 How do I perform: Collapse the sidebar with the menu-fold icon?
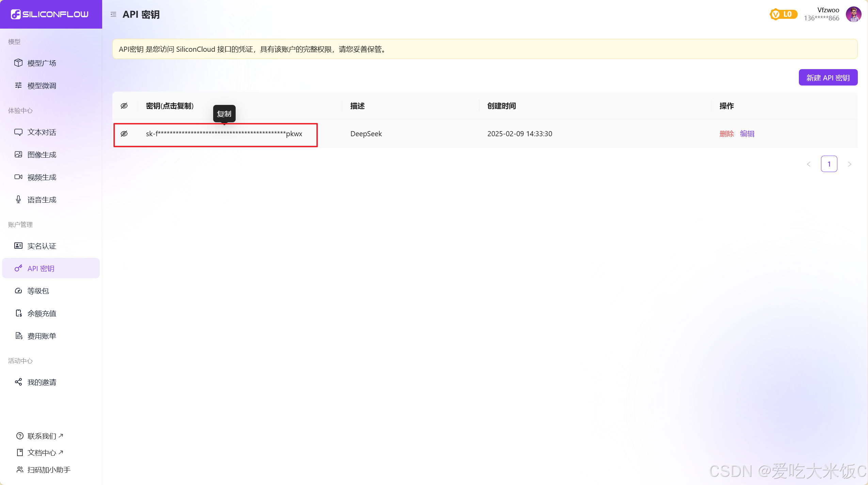[x=113, y=14]
